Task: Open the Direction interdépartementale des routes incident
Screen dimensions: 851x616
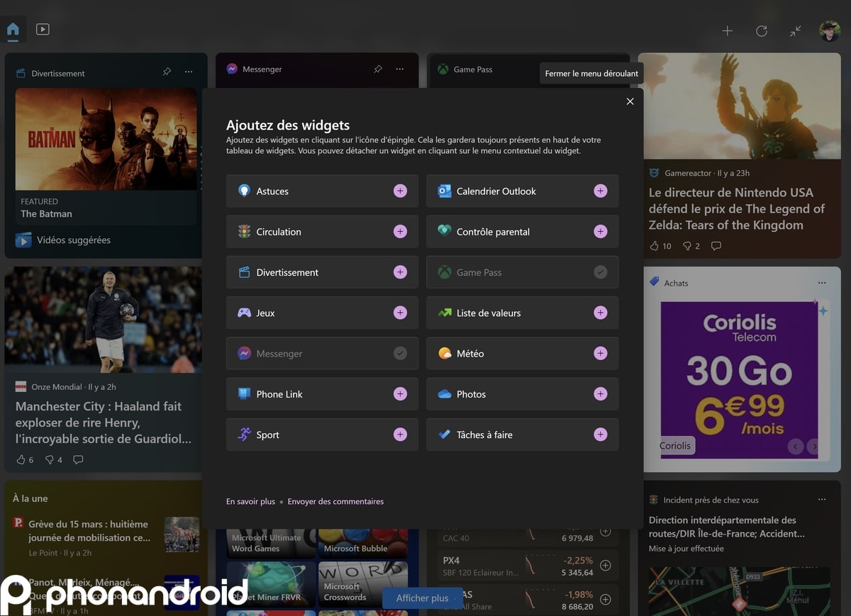Action: 727,527
